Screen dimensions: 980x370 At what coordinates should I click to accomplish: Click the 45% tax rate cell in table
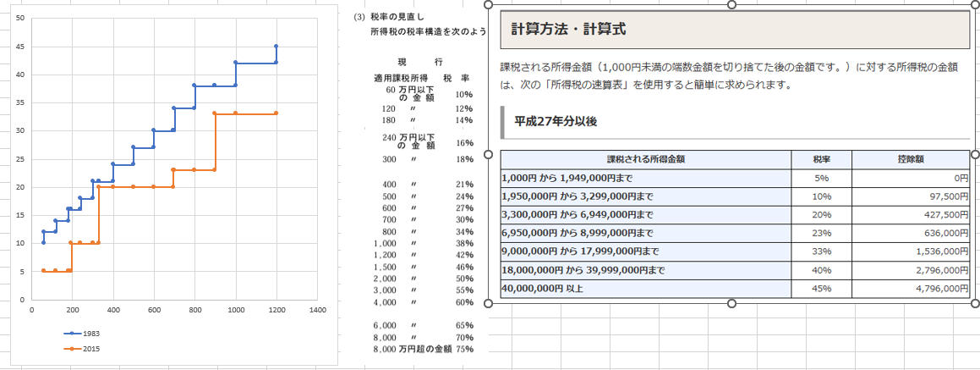tap(821, 289)
